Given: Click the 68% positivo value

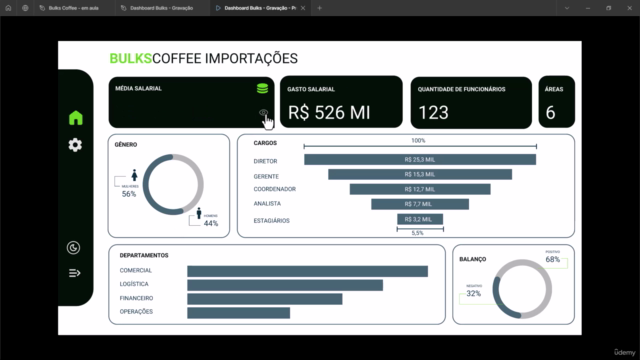Looking at the screenshot, I should tap(553, 260).
